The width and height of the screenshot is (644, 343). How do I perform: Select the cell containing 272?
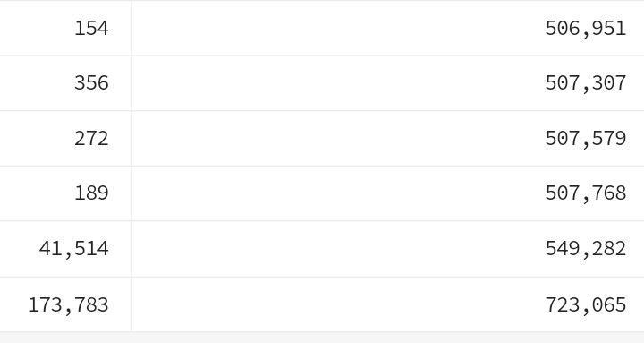click(65, 138)
